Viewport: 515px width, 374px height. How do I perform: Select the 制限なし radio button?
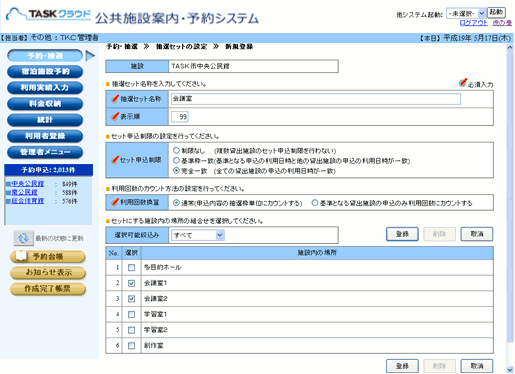point(176,151)
